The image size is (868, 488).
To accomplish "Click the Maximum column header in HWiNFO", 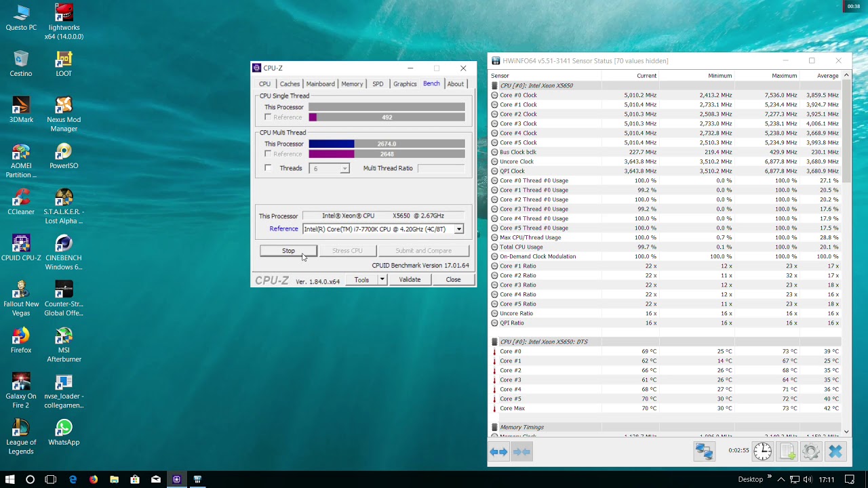I will point(784,76).
